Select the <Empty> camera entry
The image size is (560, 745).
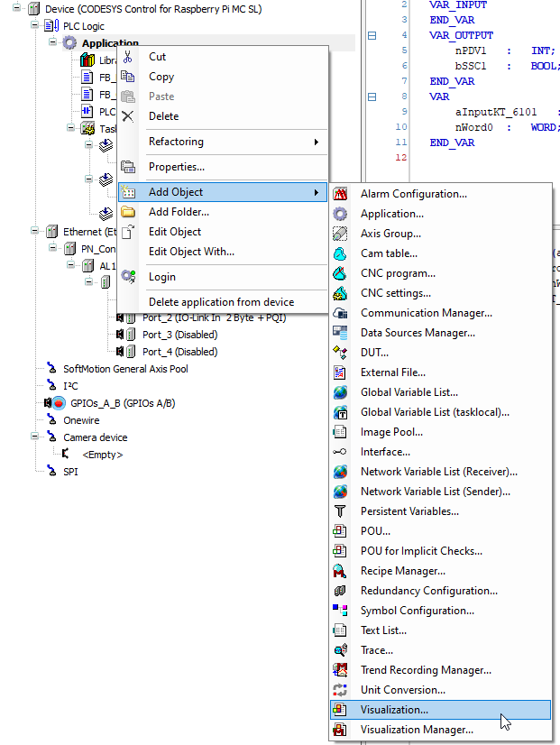point(103,455)
